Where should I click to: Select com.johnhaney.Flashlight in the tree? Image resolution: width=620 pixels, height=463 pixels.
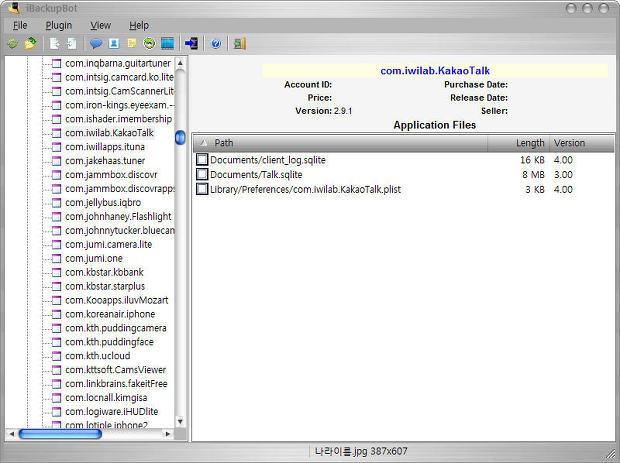pos(118,217)
